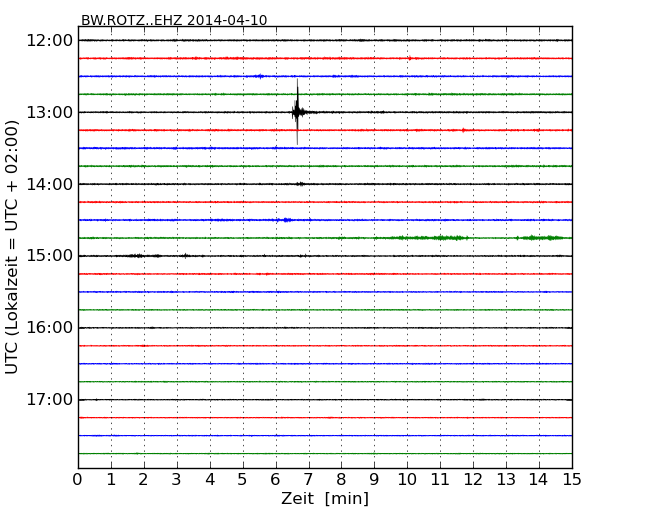Click x-axis tick label 0

coord(78,480)
